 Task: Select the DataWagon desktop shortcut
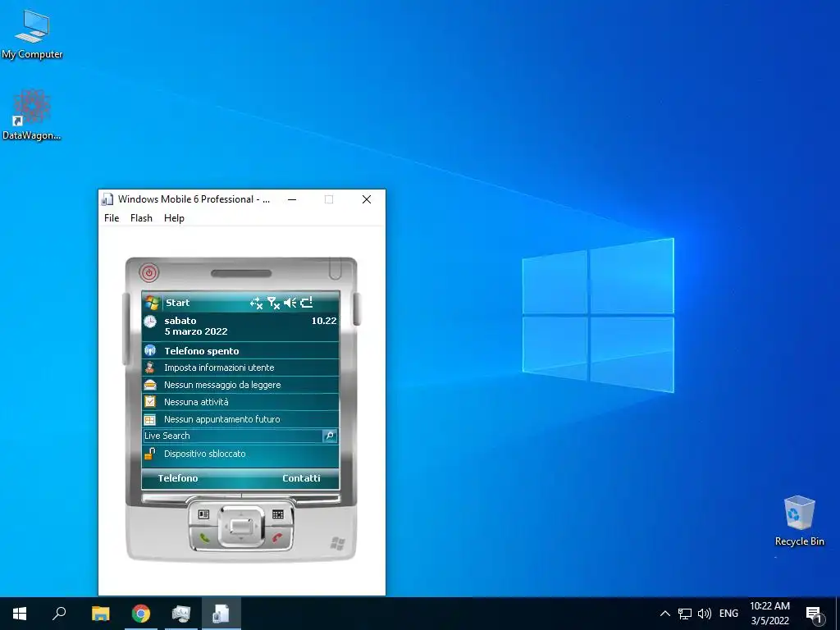(x=32, y=115)
